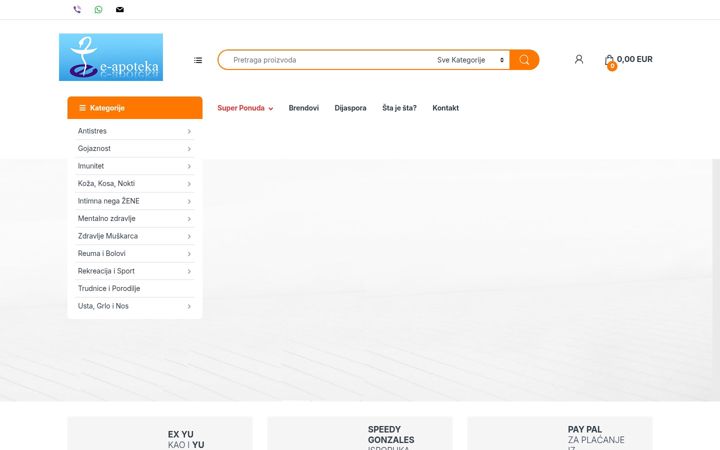Expand the Gojaznost category chevron

coord(189,149)
